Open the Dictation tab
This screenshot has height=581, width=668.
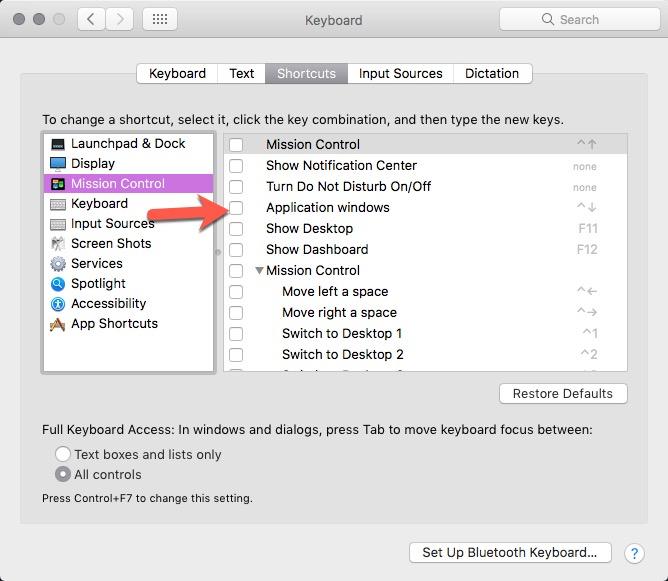pyautogui.click(x=492, y=73)
